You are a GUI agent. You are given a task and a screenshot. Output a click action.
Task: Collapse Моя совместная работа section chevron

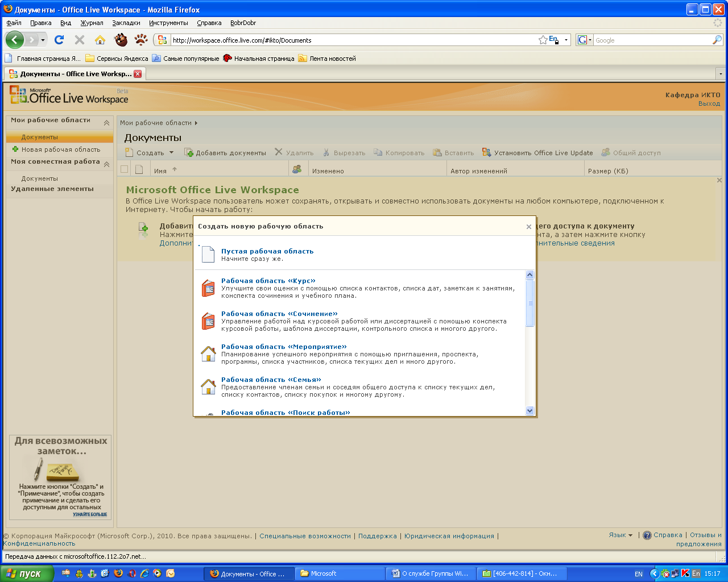(106, 164)
